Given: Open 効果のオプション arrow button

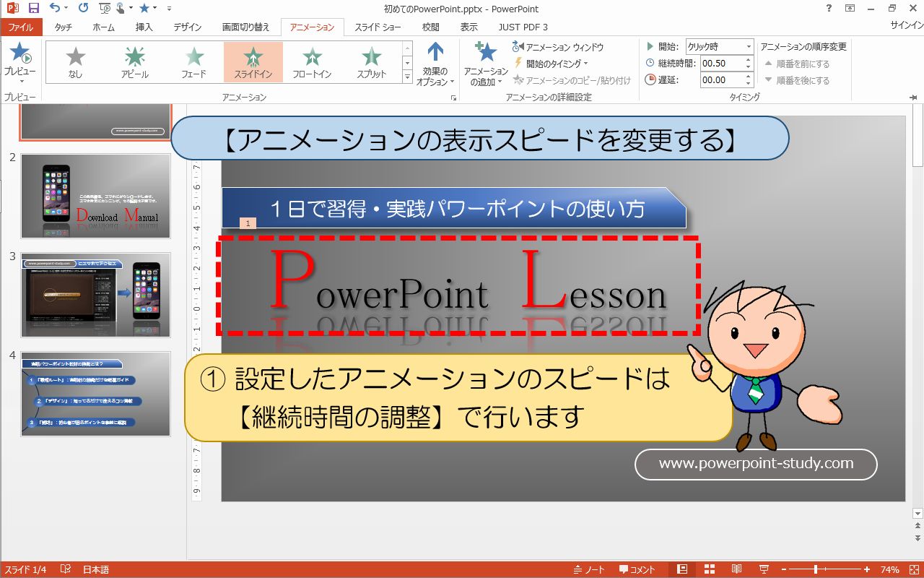Looking at the screenshot, I should pyautogui.click(x=435, y=64).
